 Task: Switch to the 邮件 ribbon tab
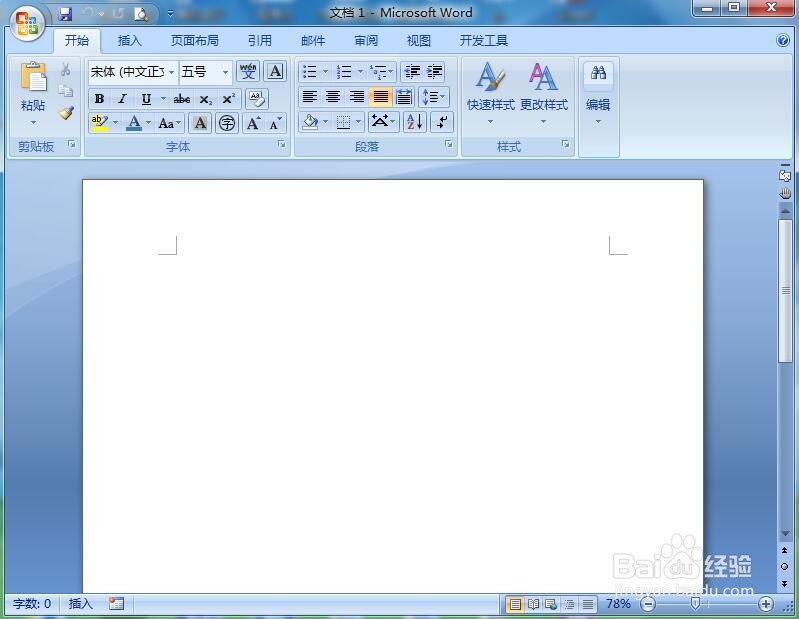tap(313, 41)
